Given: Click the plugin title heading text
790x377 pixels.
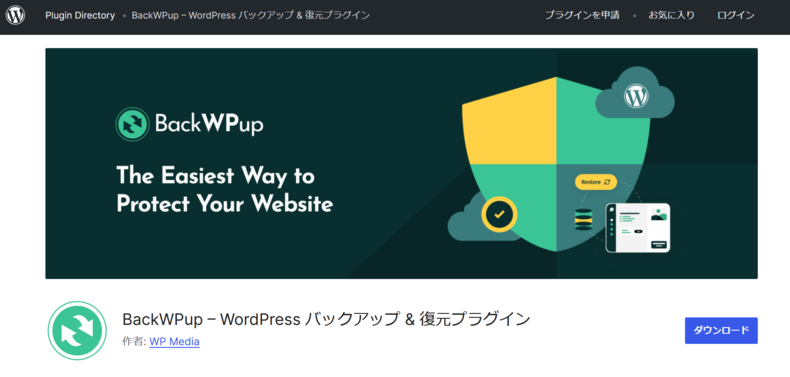Looking at the screenshot, I should click(326, 320).
